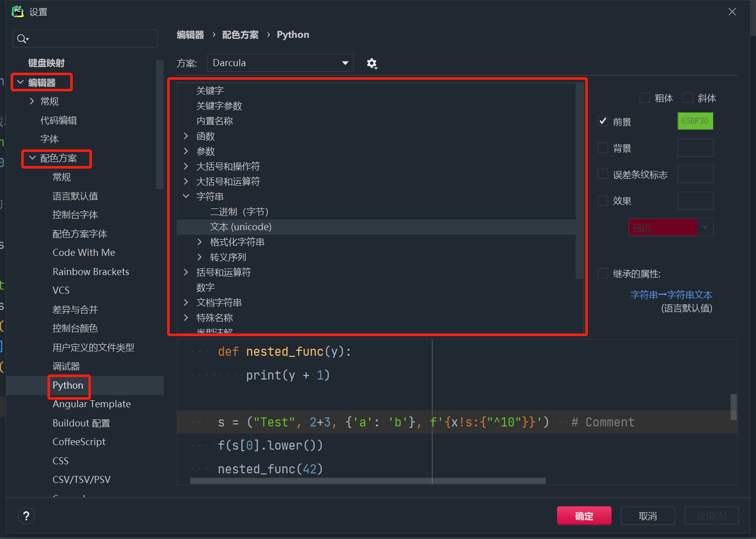Open the Darcula scheme dropdown
Screen dimensions: 756x539
point(280,63)
